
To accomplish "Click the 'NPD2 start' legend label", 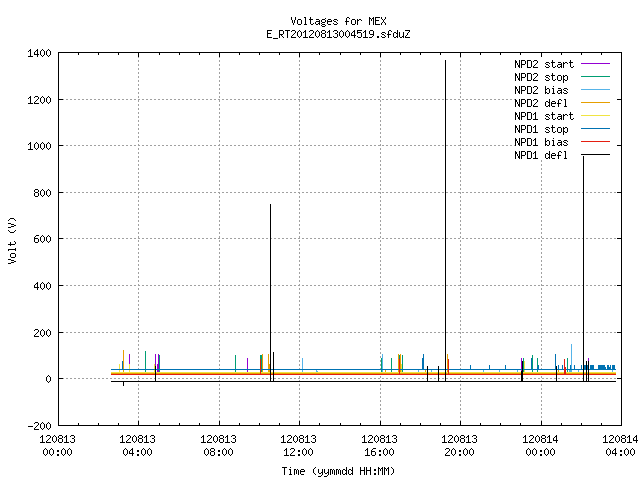I will coord(544,64).
